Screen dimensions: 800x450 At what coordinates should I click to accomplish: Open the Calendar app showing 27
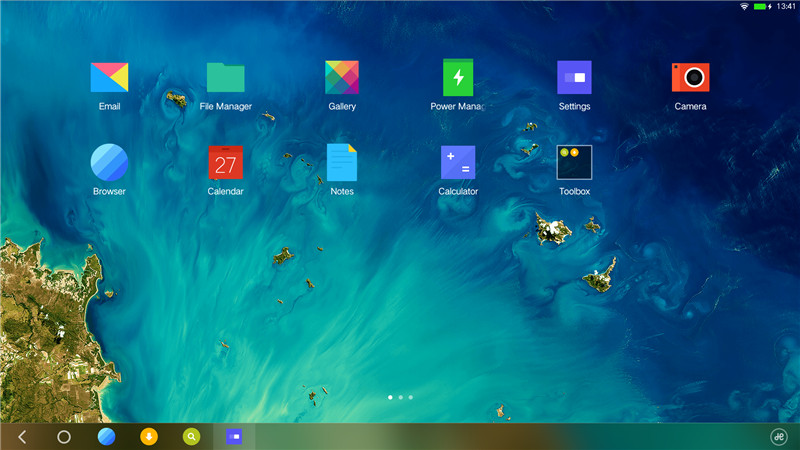225,162
